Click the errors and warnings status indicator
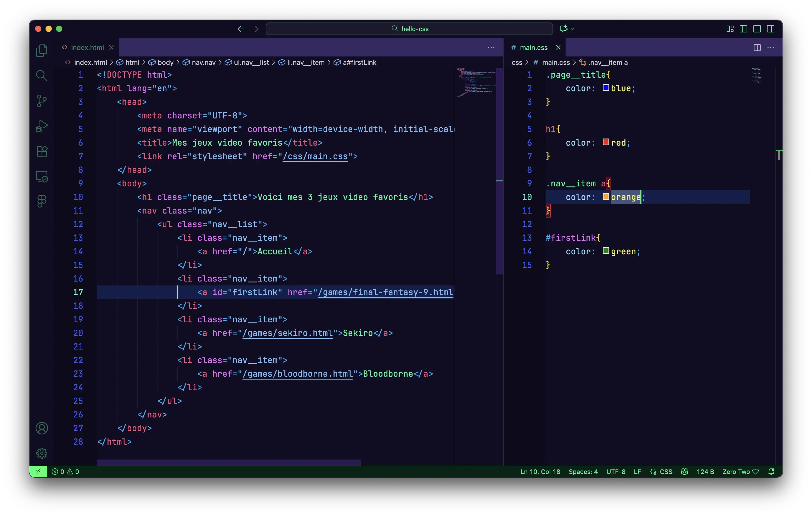The width and height of the screenshot is (812, 516). (65, 472)
